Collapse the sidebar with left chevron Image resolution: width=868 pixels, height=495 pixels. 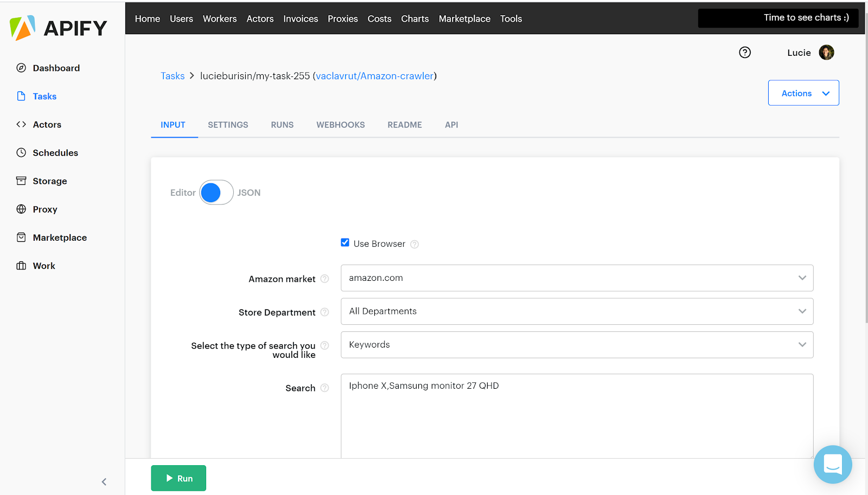click(x=104, y=481)
